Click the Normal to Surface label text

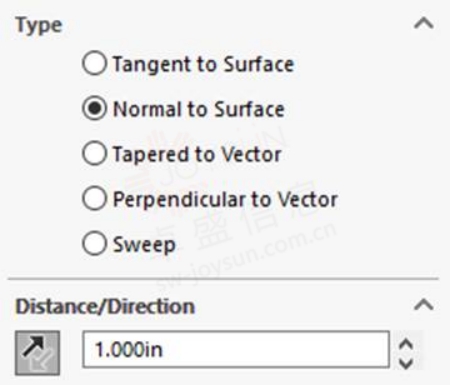coord(199,109)
